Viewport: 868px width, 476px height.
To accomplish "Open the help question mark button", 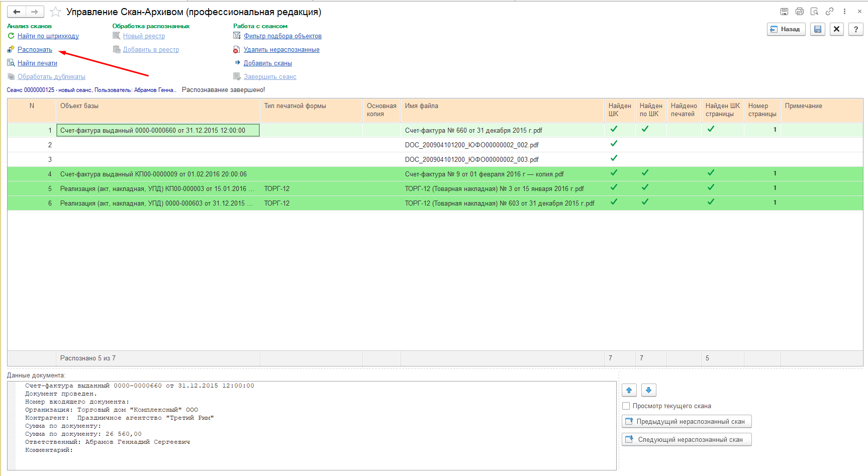I will pyautogui.click(x=855, y=29).
